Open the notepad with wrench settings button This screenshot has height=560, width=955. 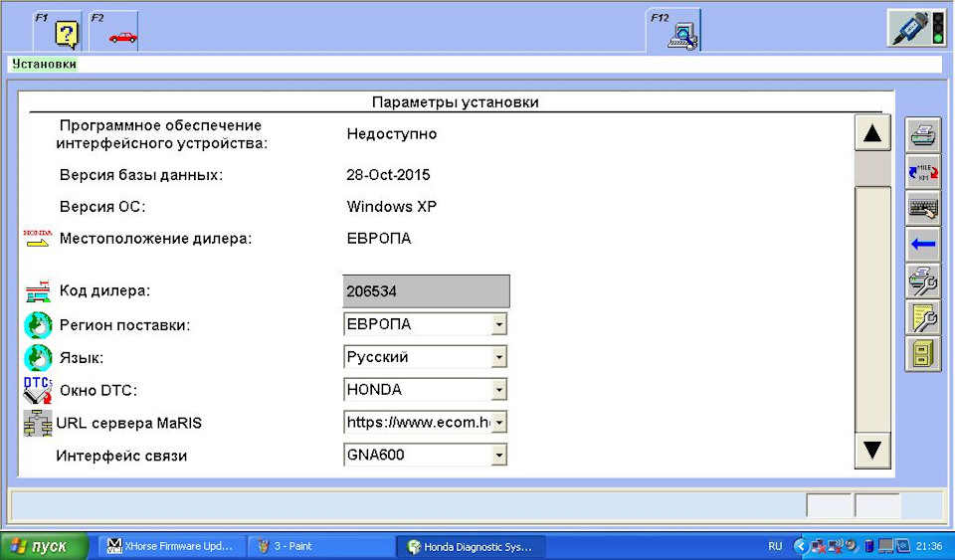923,317
